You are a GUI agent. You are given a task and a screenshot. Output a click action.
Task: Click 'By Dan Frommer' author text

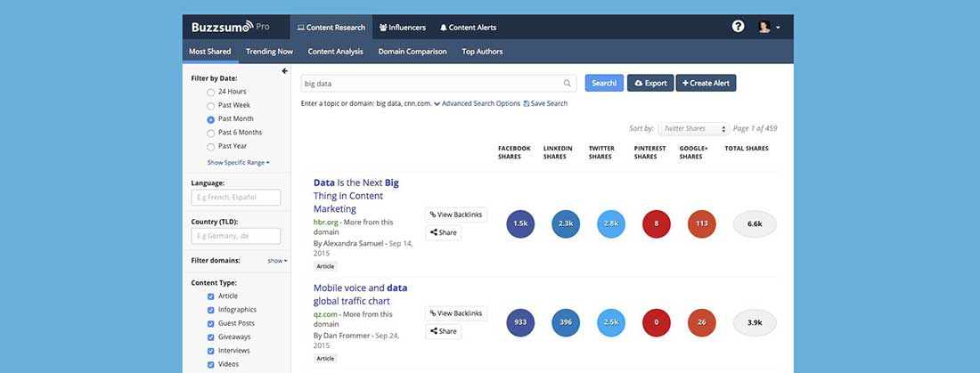click(342, 336)
